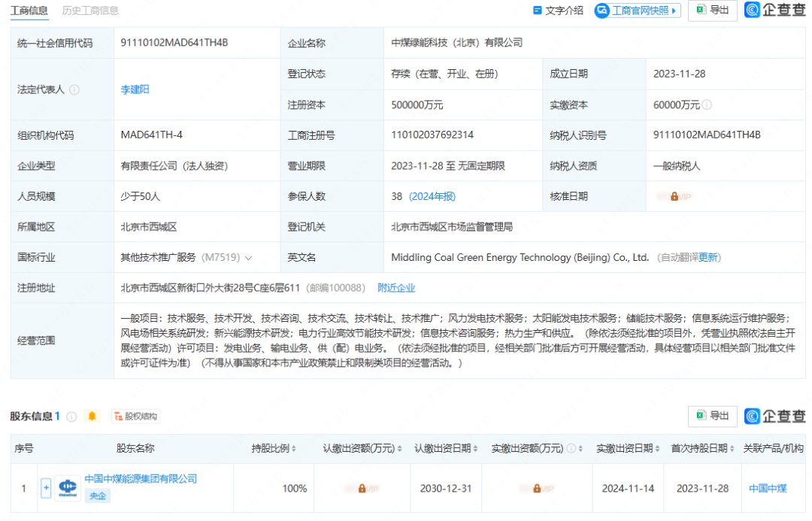The height and width of the screenshot is (521, 812).
Task: Sort shareholders by 持股比例 column
Action: pyautogui.click(x=294, y=449)
